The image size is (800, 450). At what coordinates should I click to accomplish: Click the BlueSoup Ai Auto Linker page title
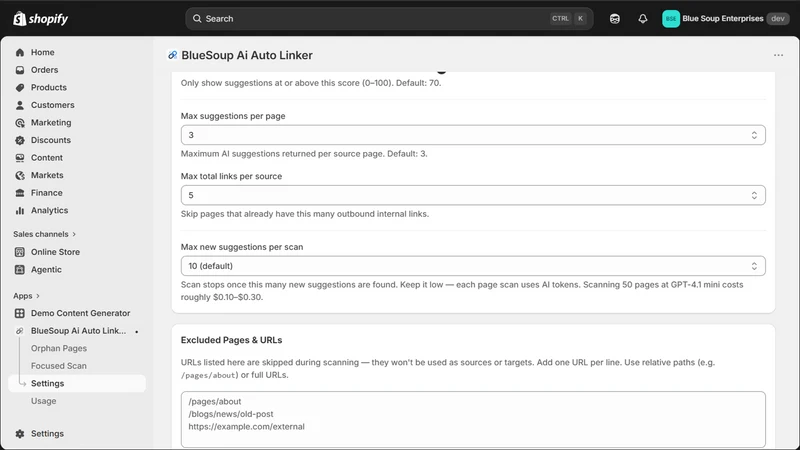click(247, 55)
